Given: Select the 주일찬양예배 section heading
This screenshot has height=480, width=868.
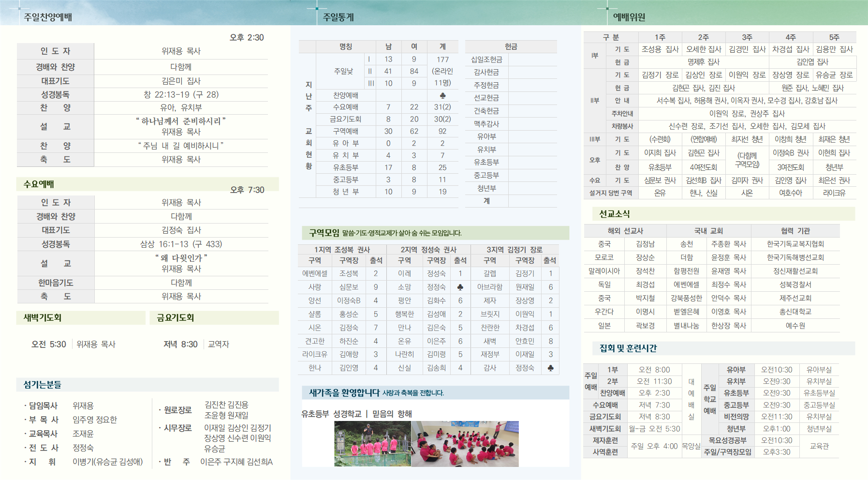Looking at the screenshot, I should point(48,17).
